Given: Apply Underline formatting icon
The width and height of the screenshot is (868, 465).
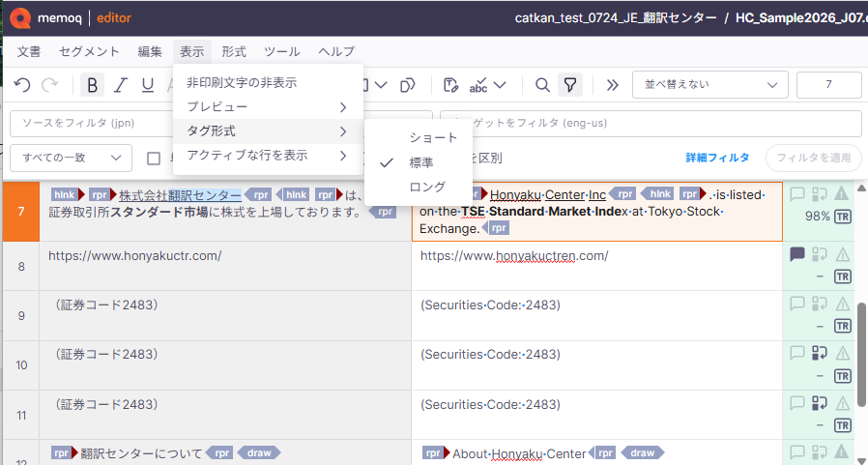Looking at the screenshot, I should coord(147,85).
